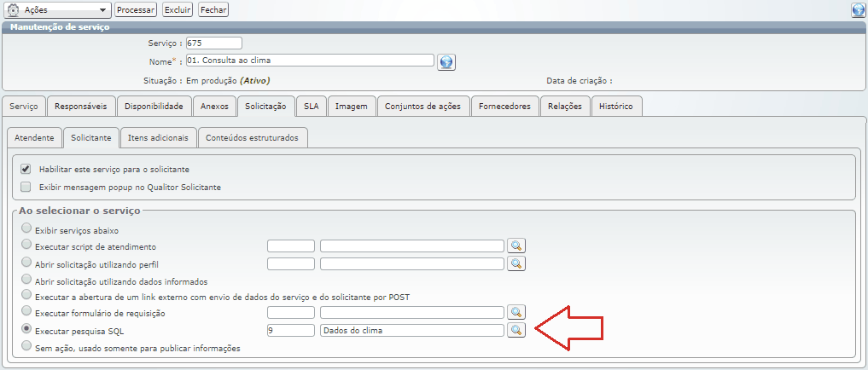Click search icon beside Dados do clima

[x=516, y=330]
